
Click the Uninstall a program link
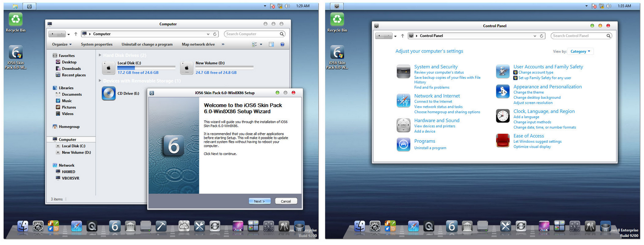[x=430, y=148]
